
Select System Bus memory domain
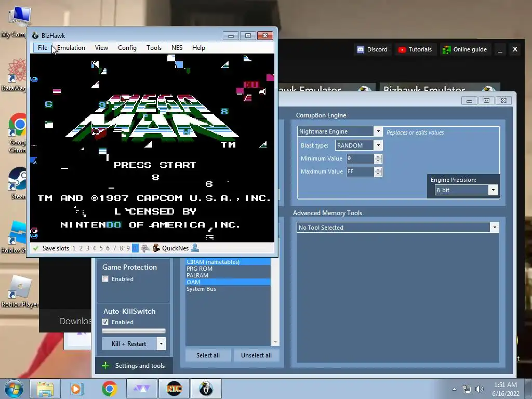tap(228, 289)
